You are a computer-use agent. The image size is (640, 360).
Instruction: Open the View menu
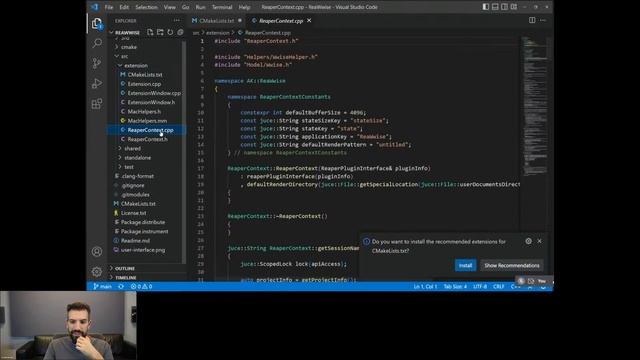169,7
